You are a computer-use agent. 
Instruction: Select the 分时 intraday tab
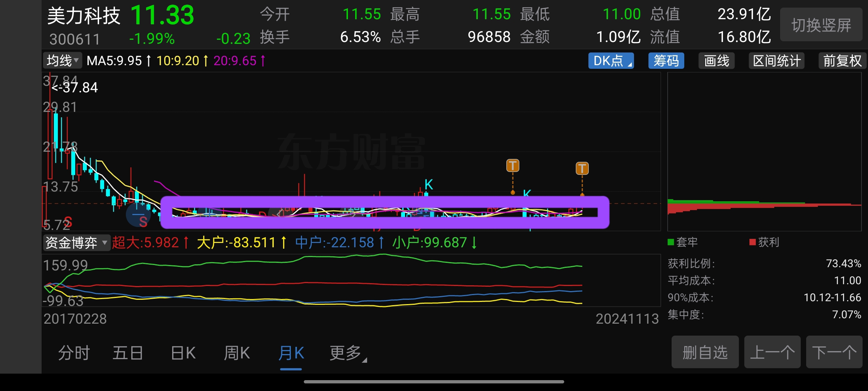pyautogui.click(x=74, y=353)
